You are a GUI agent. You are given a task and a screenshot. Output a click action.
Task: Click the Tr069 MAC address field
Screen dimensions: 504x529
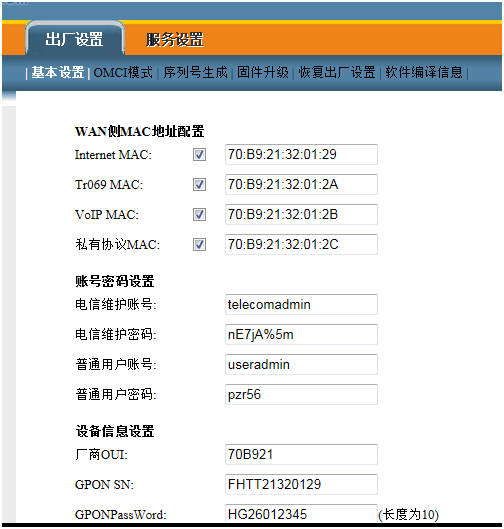point(301,185)
